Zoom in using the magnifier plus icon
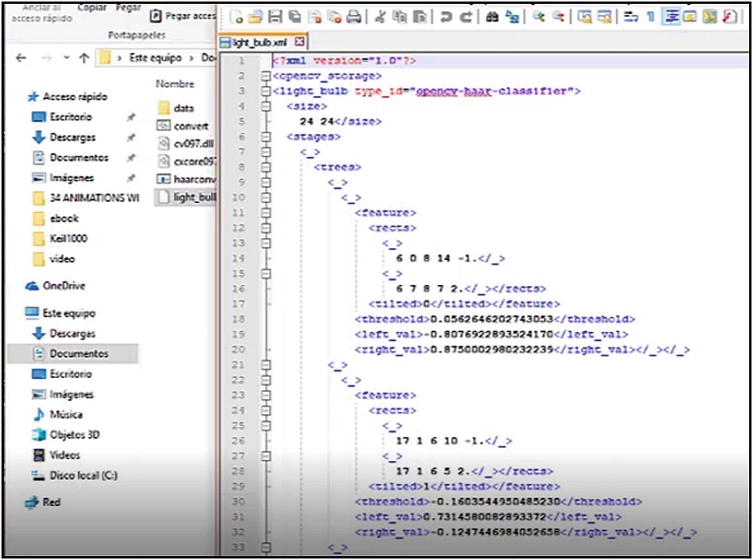 (538, 17)
